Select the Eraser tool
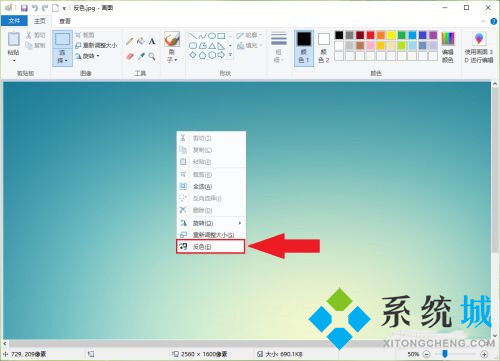500x361 pixels. (x=130, y=56)
